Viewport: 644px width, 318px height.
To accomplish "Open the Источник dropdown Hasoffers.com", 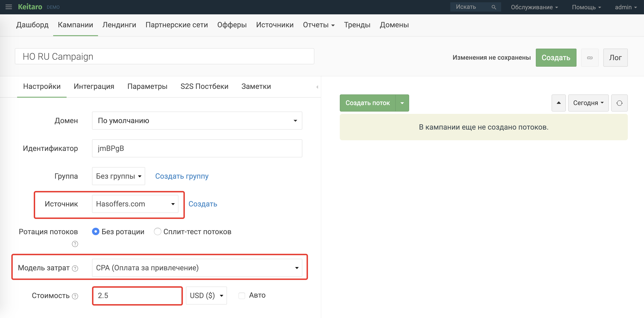I will coord(135,204).
